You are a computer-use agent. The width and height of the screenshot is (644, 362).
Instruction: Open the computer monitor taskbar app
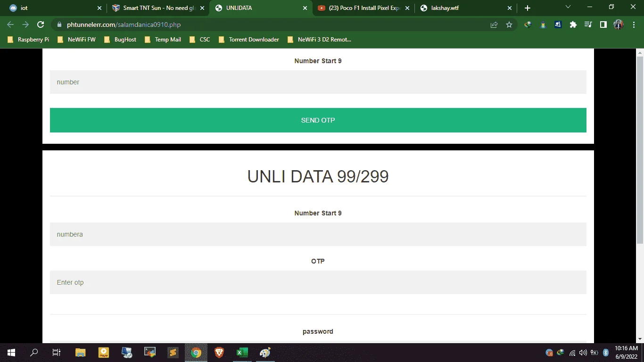(127, 353)
